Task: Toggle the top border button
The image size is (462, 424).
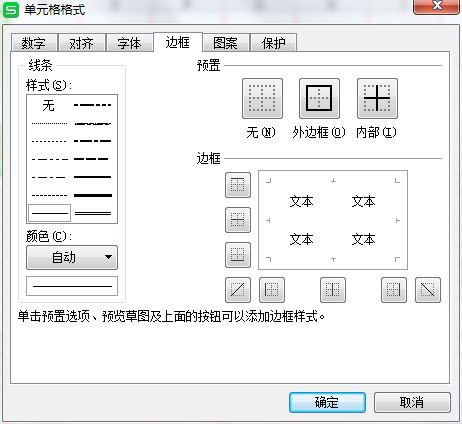Action: point(238,185)
